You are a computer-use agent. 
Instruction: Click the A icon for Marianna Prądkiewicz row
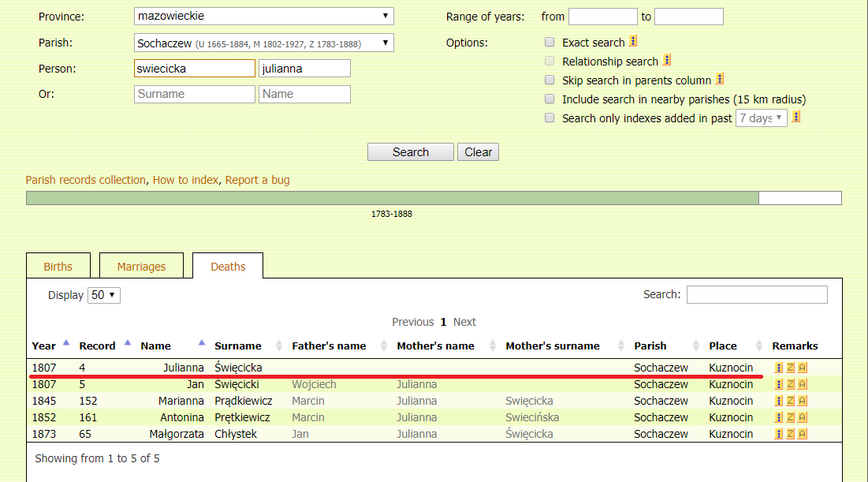(x=802, y=401)
